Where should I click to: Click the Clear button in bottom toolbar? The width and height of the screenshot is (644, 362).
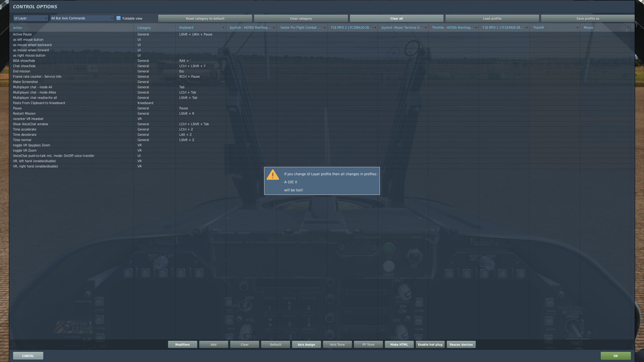tap(245, 344)
